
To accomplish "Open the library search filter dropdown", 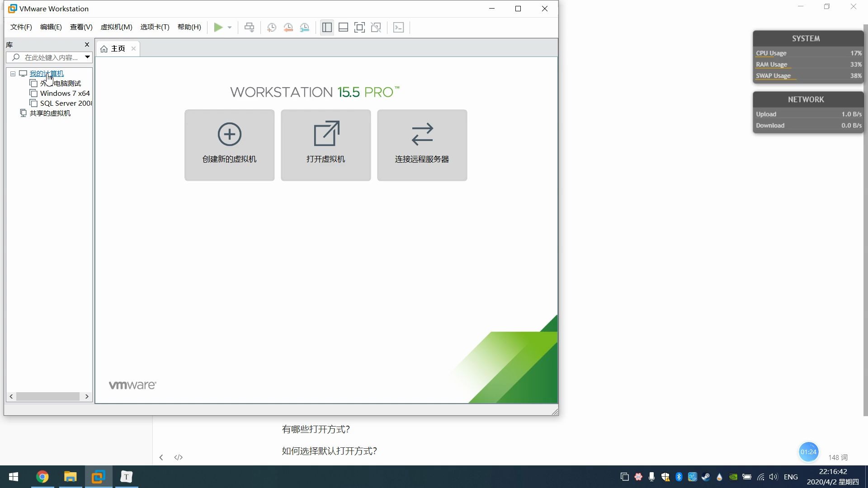I will click(87, 57).
